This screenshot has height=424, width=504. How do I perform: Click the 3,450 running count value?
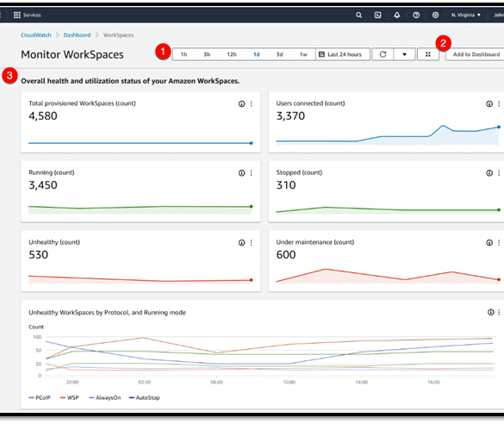43,185
